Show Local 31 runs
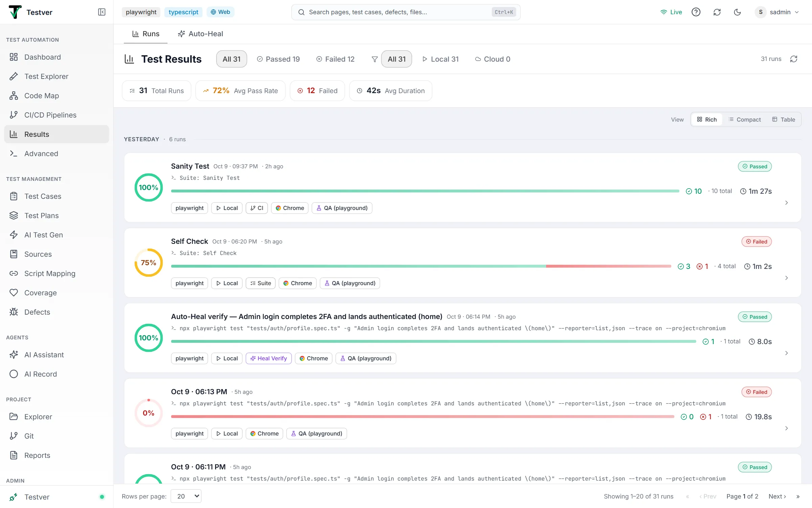Viewport: 812px width, 508px height. [441, 59]
